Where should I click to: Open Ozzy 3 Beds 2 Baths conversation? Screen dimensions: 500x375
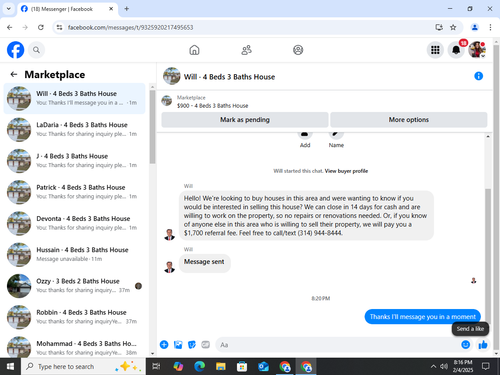(75, 286)
